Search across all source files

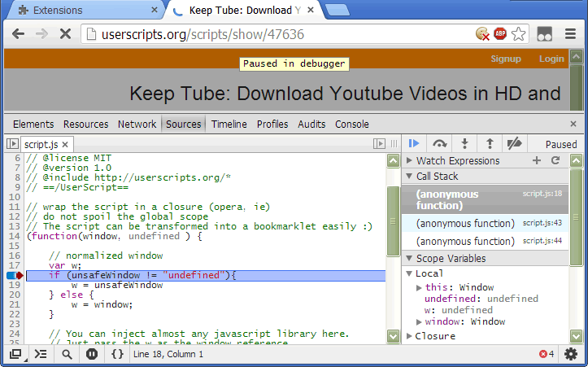[67, 354]
